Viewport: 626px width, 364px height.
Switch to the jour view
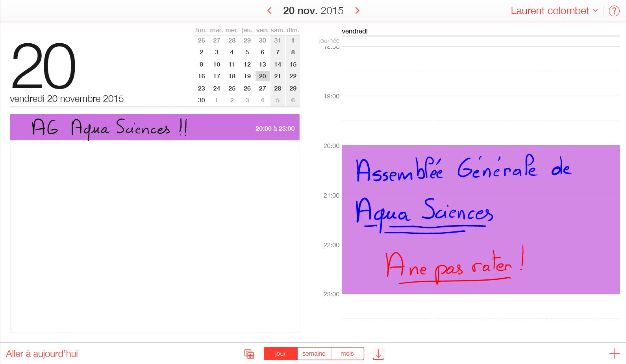[280, 354]
